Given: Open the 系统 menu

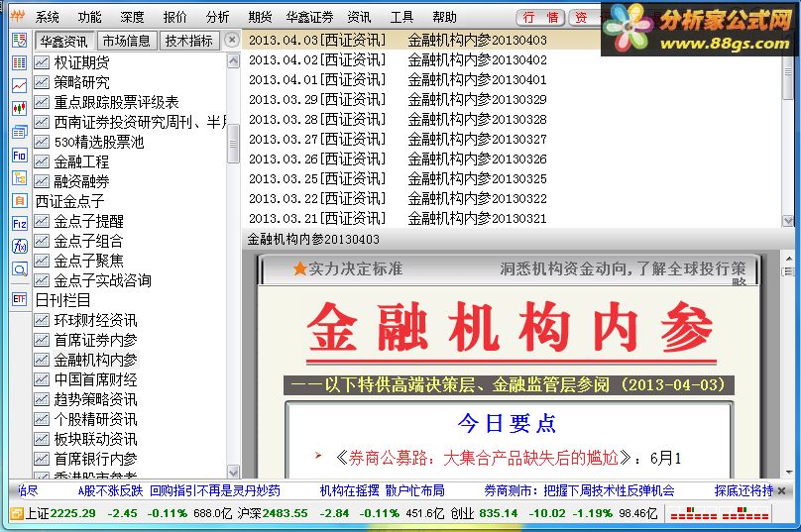Looking at the screenshot, I should pyautogui.click(x=48, y=18).
